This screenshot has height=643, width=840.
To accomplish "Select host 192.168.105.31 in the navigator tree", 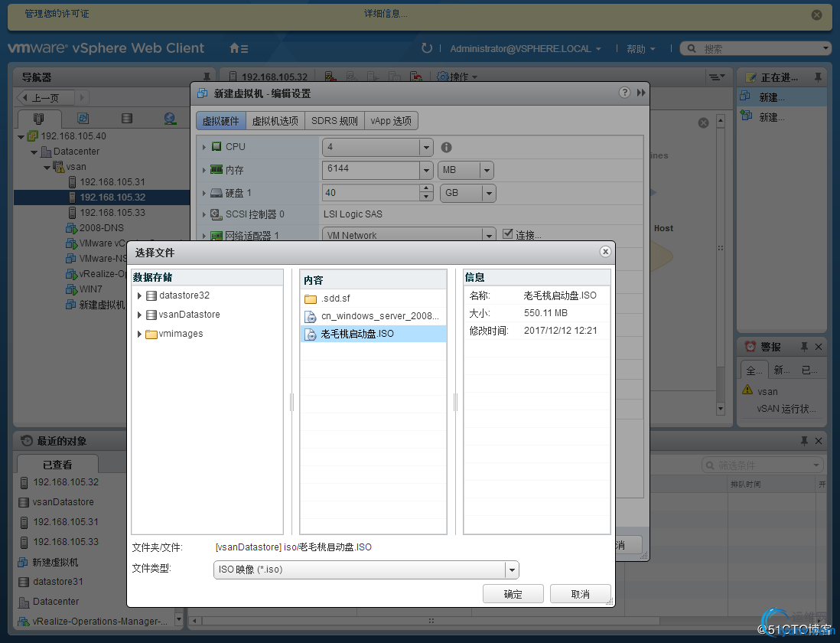I will [x=112, y=182].
